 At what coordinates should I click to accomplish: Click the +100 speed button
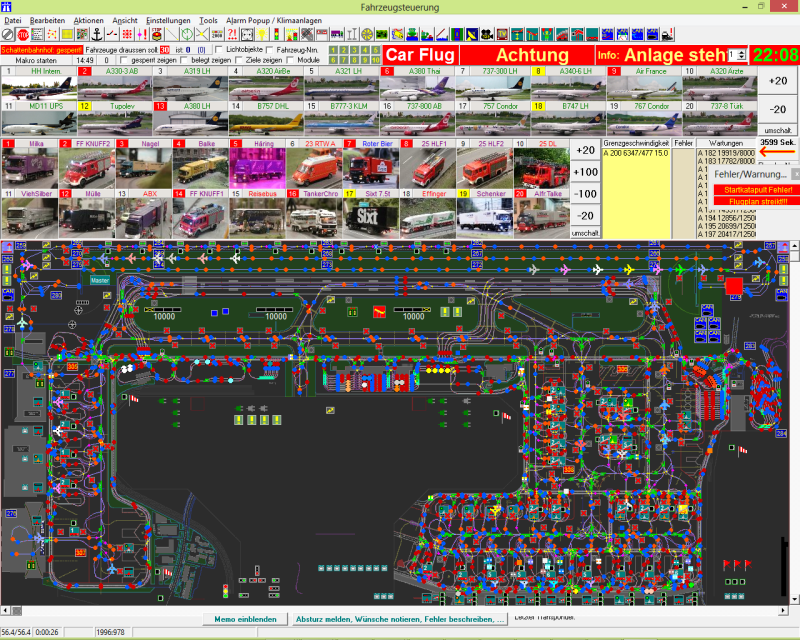click(x=585, y=172)
